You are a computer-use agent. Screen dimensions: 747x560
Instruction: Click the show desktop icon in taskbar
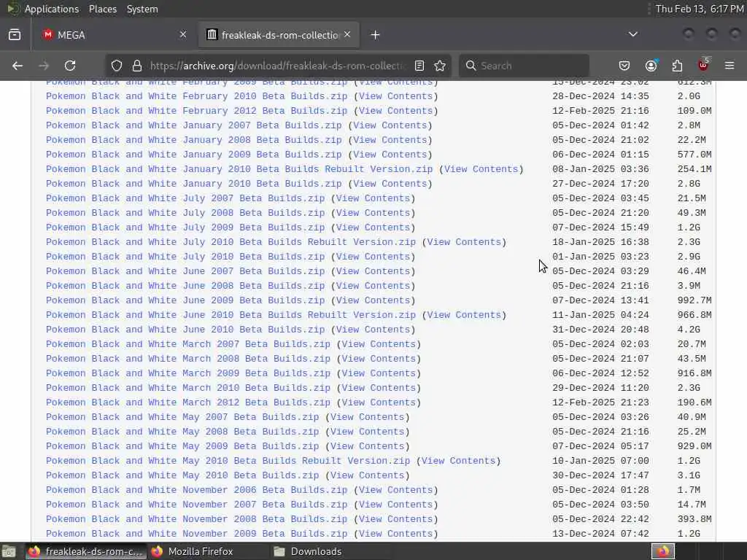9,552
